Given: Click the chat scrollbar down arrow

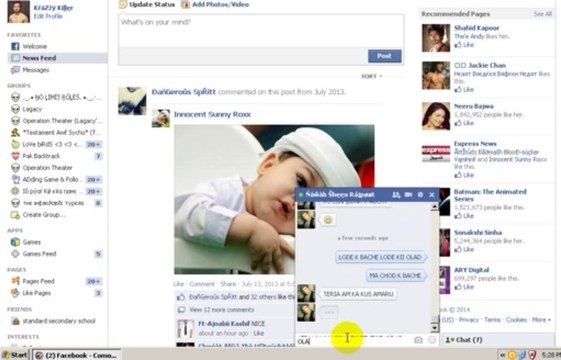Looking at the screenshot, I should pos(434,327).
